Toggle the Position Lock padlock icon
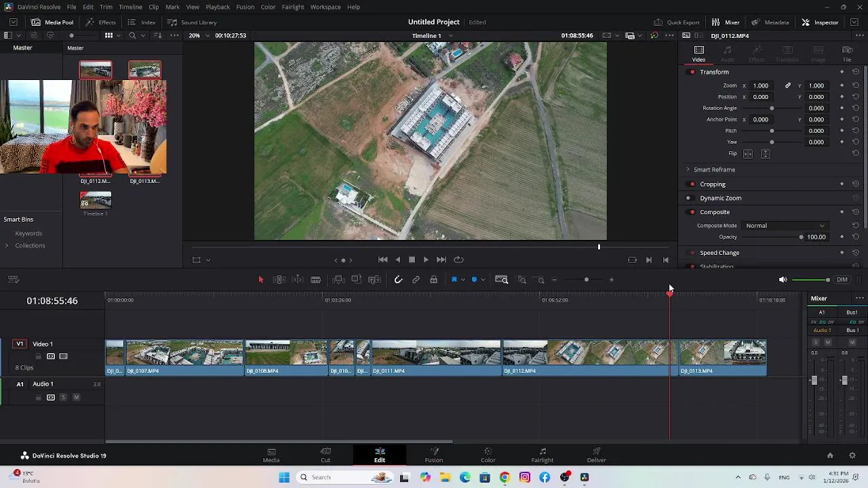 tap(434, 280)
